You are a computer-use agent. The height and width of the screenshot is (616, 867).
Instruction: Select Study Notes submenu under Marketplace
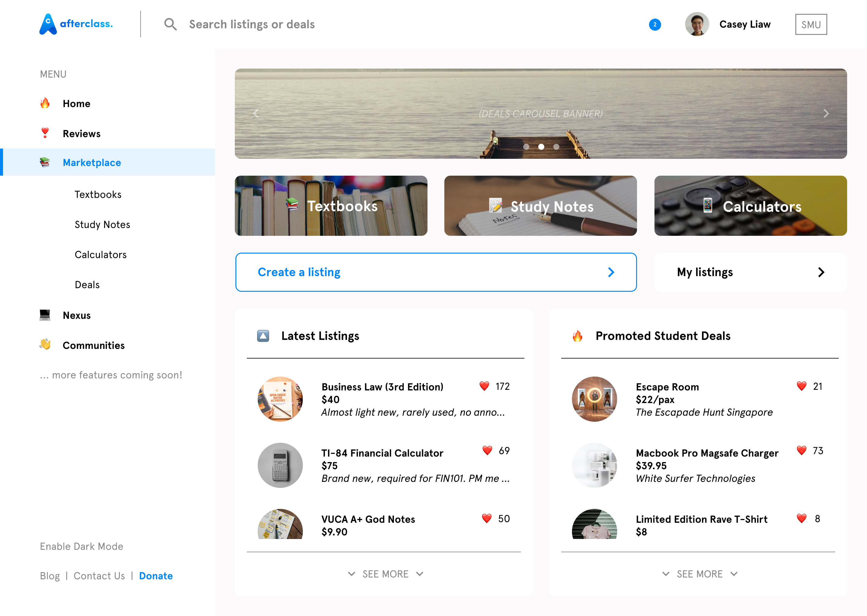click(102, 225)
